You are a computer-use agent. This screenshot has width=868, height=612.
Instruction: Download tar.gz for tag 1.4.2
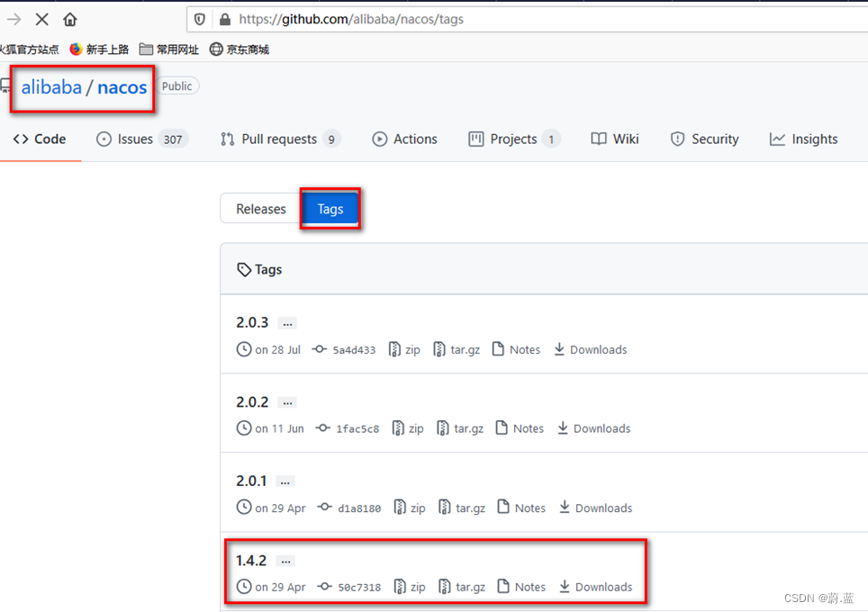pos(462,587)
